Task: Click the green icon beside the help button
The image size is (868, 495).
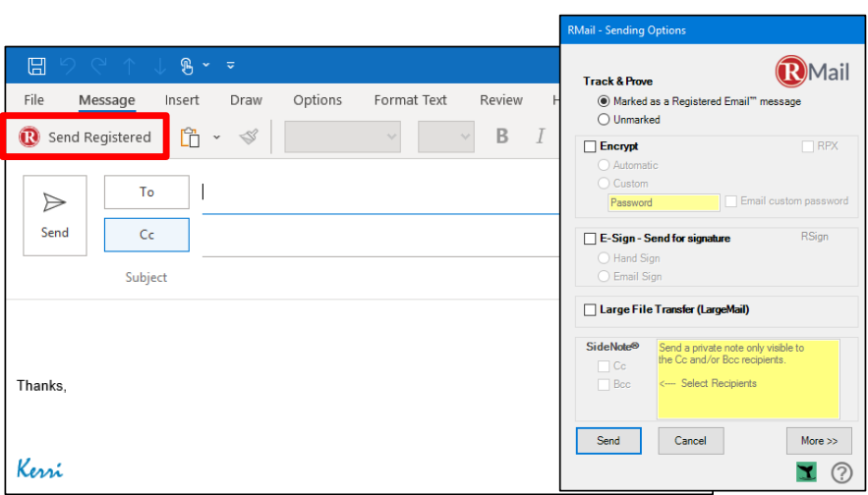Action: pos(806,472)
